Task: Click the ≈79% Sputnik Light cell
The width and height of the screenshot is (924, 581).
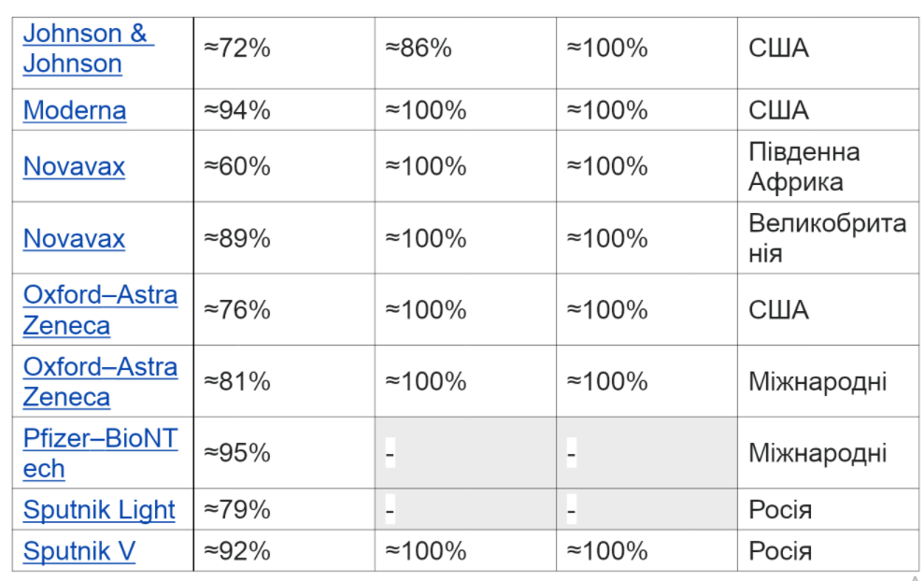Action: pyautogui.click(x=237, y=510)
